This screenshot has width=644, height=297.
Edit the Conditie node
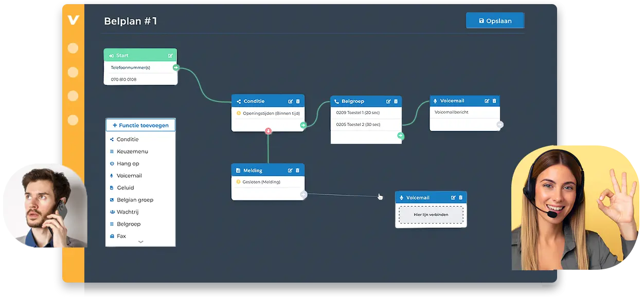pos(291,101)
